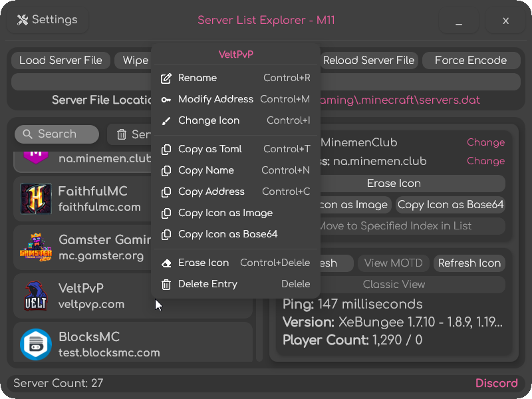Click the copy icon next to Copy Name

[166, 171]
